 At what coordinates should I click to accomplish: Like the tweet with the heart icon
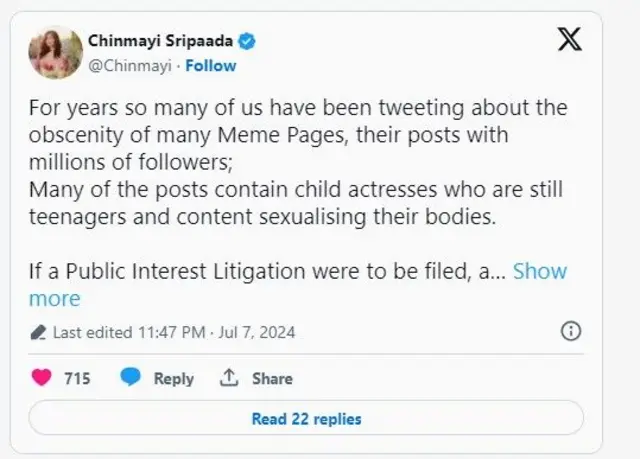pyautogui.click(x=42, y=378)
